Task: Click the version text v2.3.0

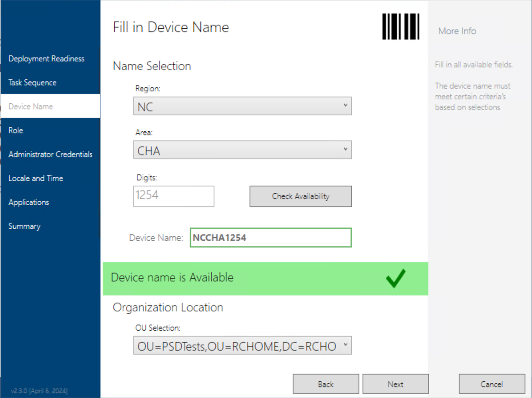Action: [x=39, y=391]
